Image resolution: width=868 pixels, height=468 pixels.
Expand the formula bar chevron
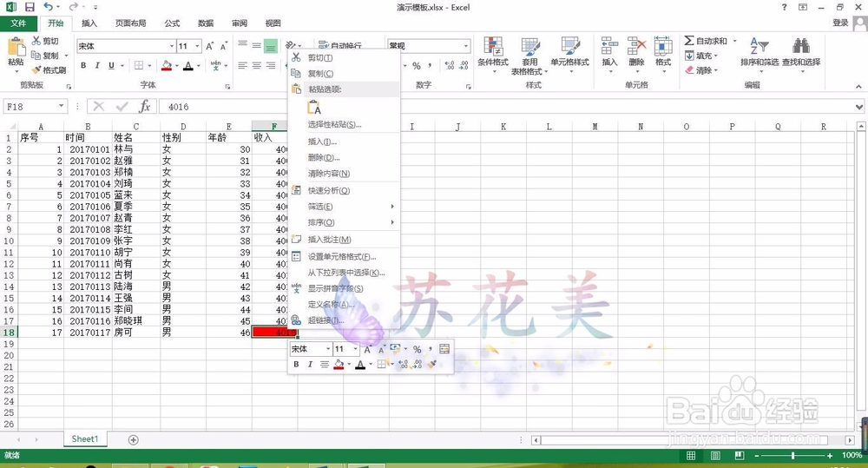coord(858,107)
